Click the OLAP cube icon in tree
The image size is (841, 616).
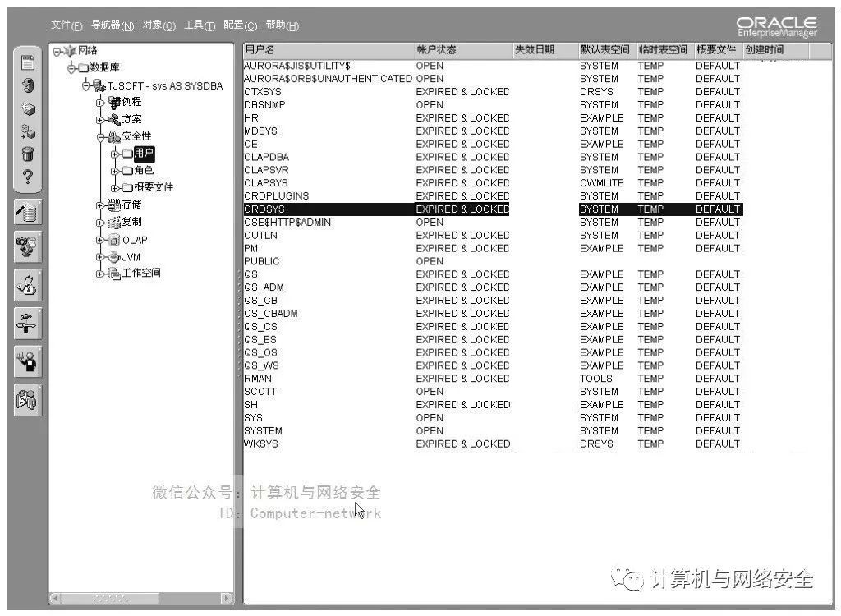tap(113, 240)
